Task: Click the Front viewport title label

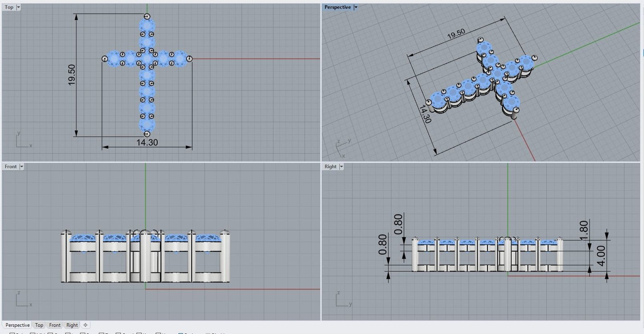Action: click(11, 167)
